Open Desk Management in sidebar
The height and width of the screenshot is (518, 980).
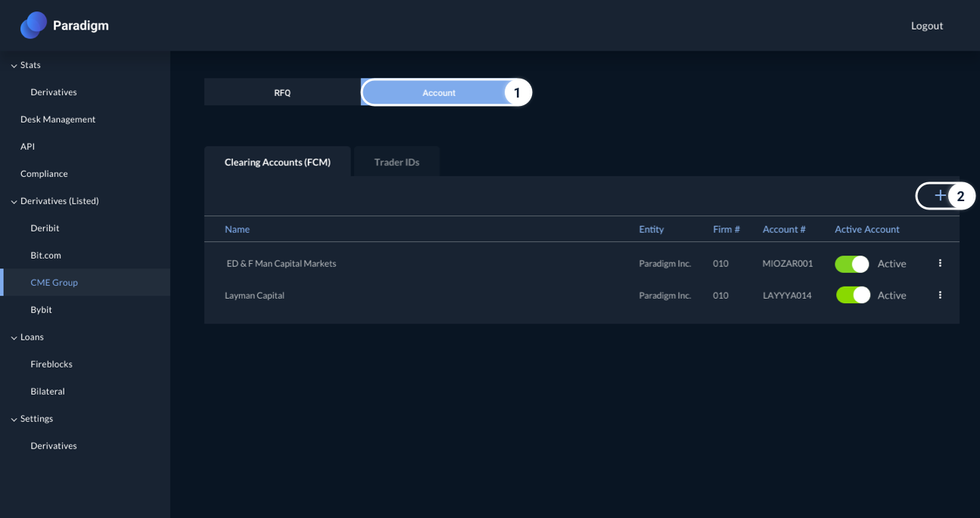[58, 119]
